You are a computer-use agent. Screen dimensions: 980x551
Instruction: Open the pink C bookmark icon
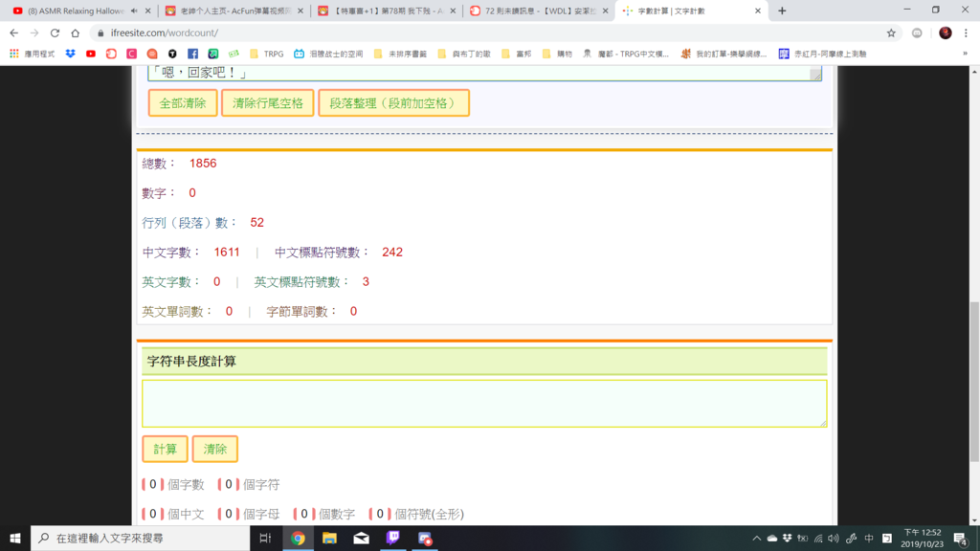(131, 54)
